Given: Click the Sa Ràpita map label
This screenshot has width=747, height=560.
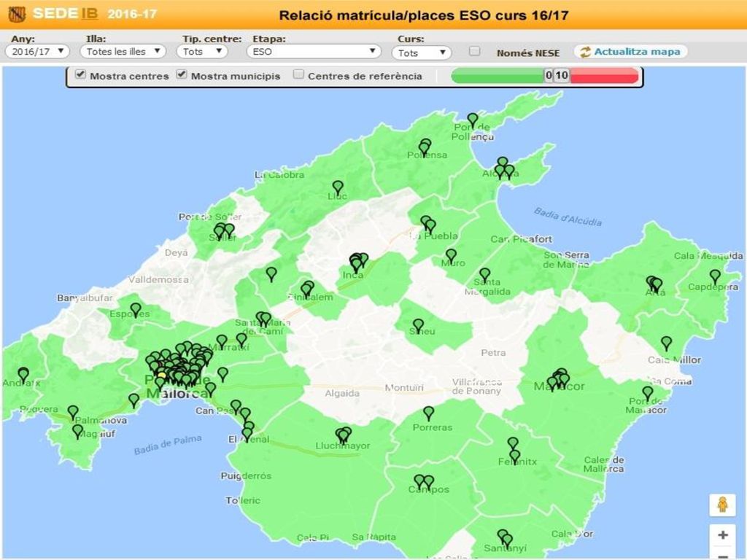Looking at the screenshot, I should click(x=373, y=537).
